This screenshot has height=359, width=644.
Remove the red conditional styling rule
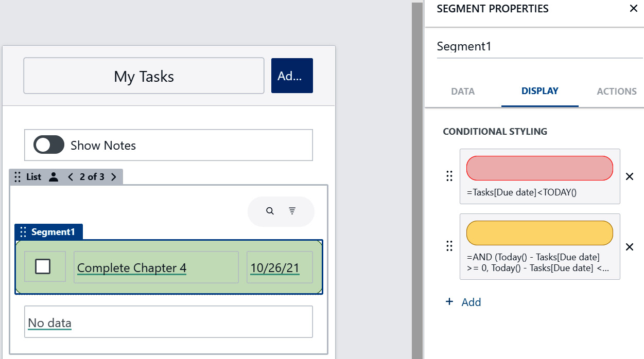coord(629,176)
